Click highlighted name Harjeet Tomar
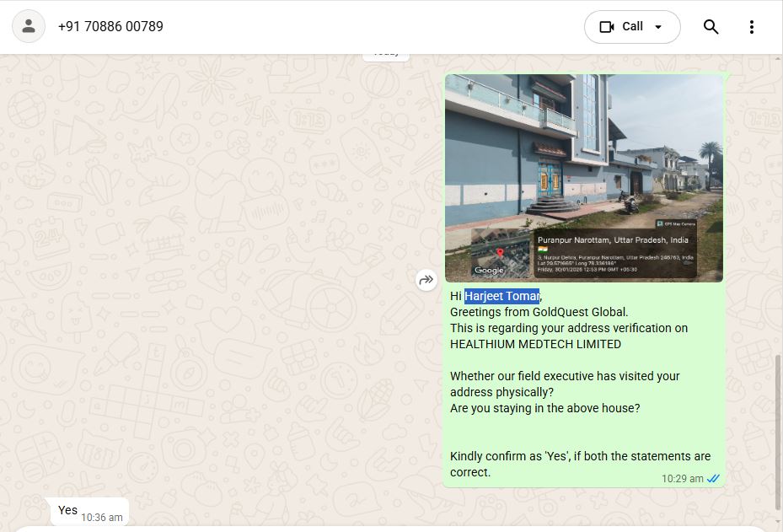 [x=501, y=296]
